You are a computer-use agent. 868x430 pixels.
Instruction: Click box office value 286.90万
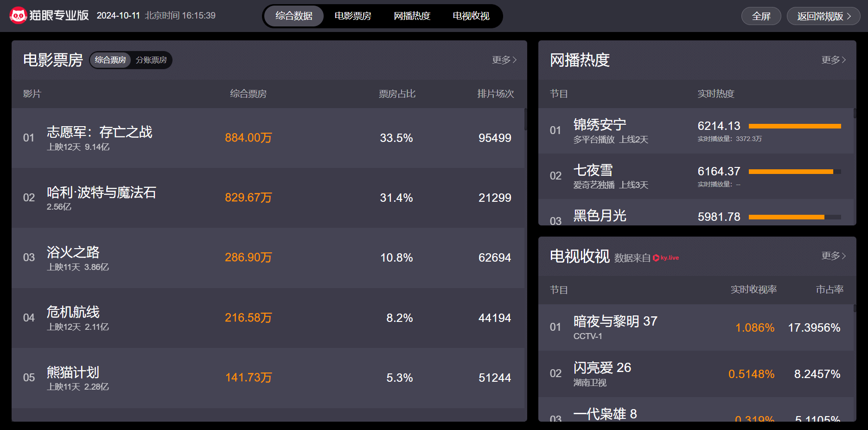[249, 257]
